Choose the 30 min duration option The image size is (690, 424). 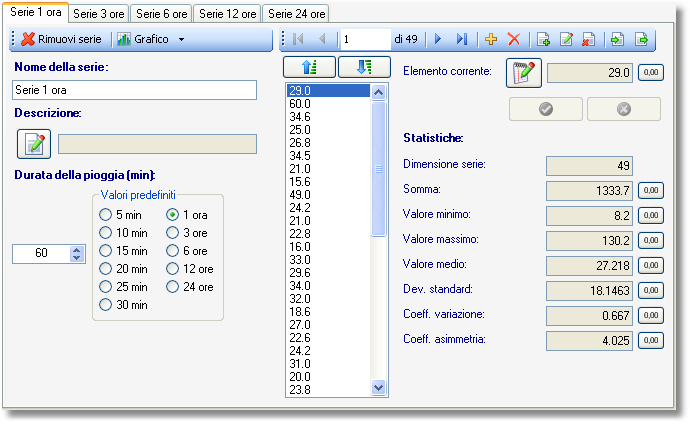pyautogui.click(x=105, y=305)
